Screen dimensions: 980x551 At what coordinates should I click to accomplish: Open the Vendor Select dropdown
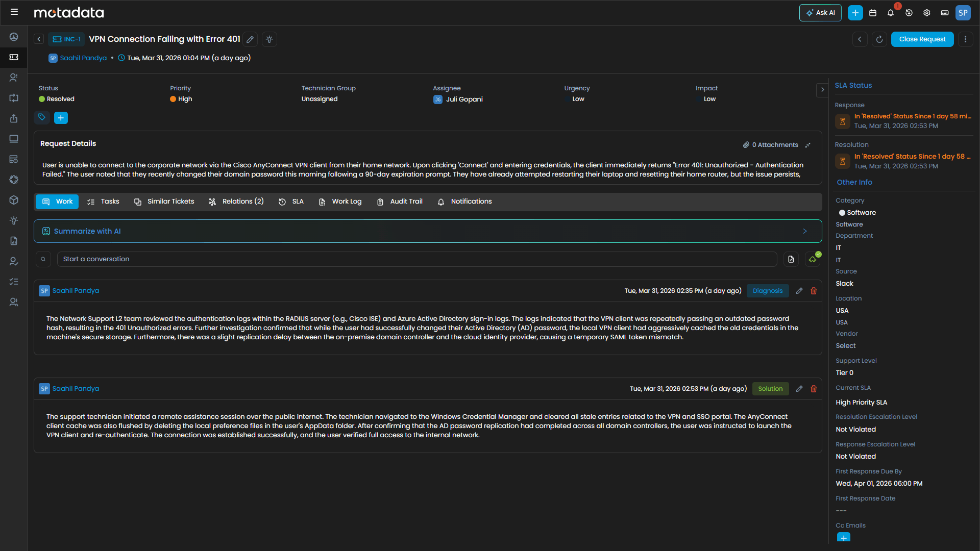(846, 346)
